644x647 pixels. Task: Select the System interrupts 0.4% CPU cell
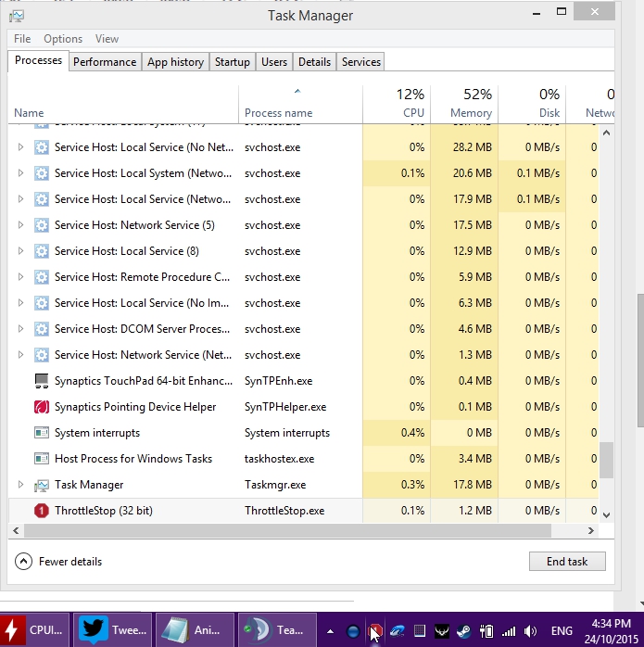(397, 433)
